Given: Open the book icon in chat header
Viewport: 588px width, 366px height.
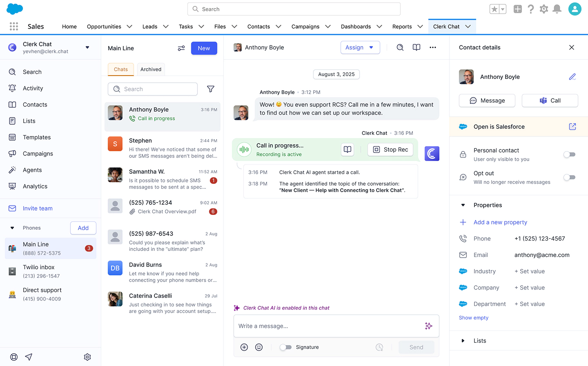Looking at the screenshot, I should pos(416,47).
